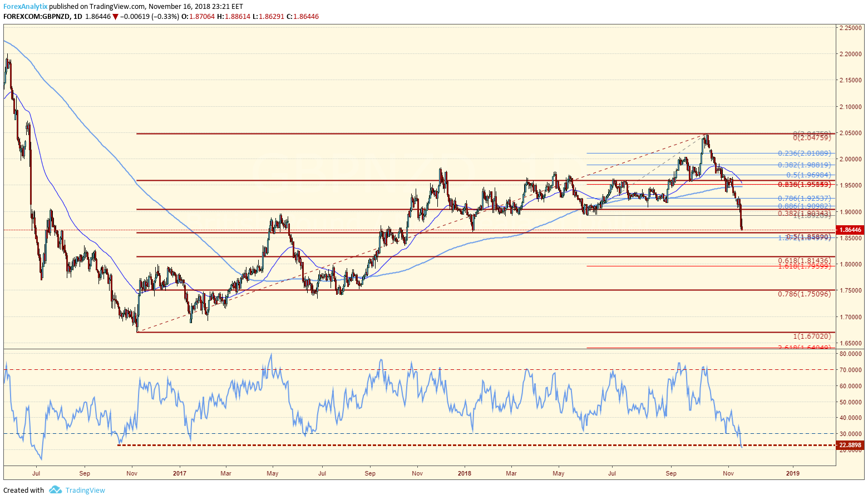Click the 70.0000 RSI axis label
Viewport: 868px width, 500px height.
[x=851, y=370]
